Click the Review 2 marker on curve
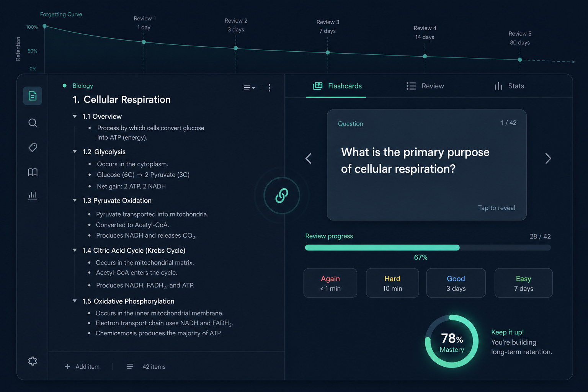Image resolution: width=588 pixels, height=392 pixels. click(236, 48)
